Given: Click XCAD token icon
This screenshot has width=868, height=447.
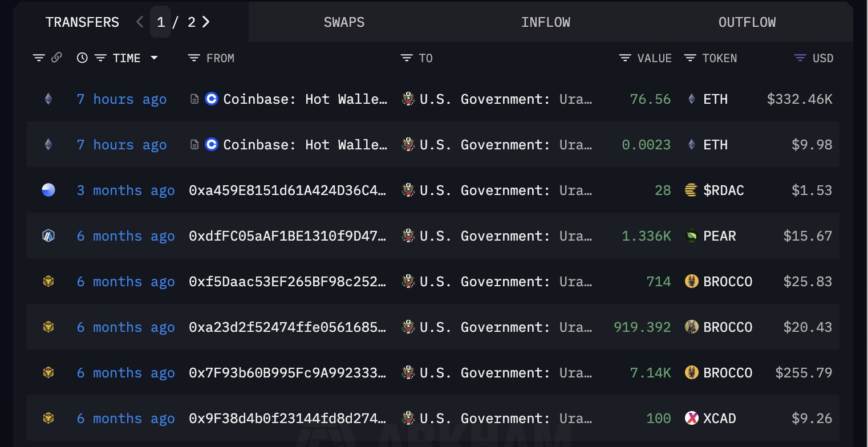Looking at the screenshot, I should (x=691, y=418).
